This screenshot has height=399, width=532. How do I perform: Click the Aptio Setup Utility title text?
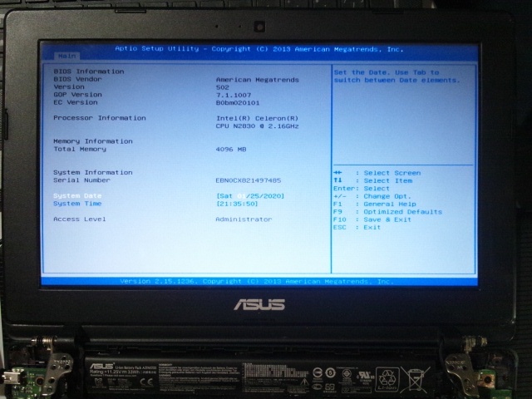[x=259, y=49]
